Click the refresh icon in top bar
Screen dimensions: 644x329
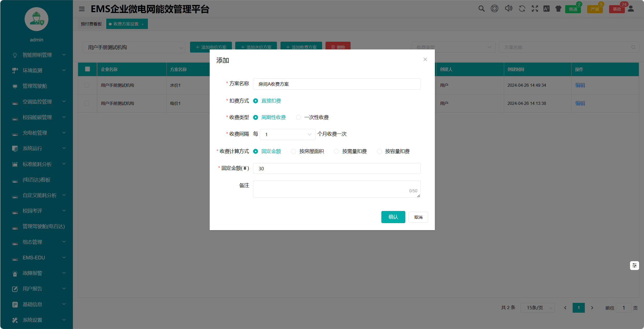coord(522,9)
